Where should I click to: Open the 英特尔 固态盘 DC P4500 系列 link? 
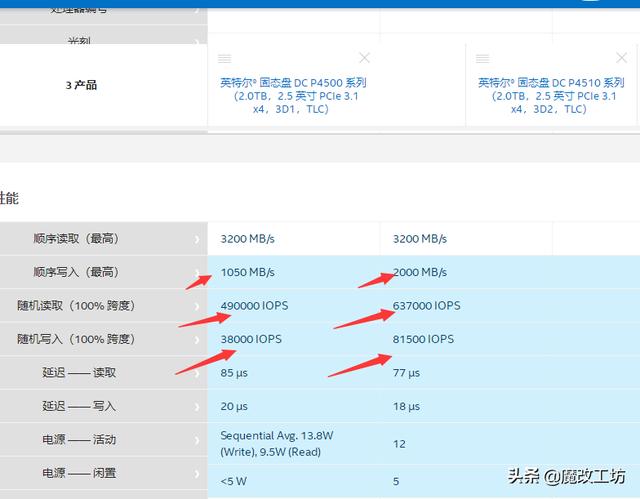click(293, 96)
